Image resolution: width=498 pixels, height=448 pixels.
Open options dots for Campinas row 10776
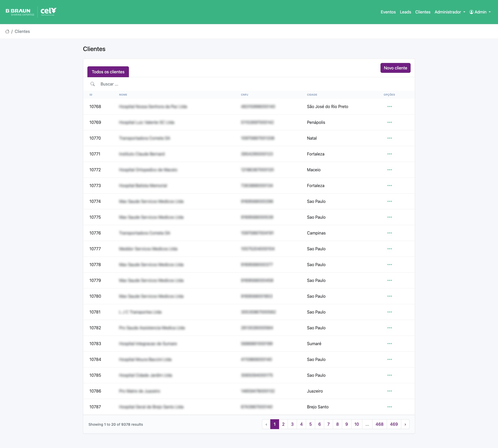(x=389, y=233)
